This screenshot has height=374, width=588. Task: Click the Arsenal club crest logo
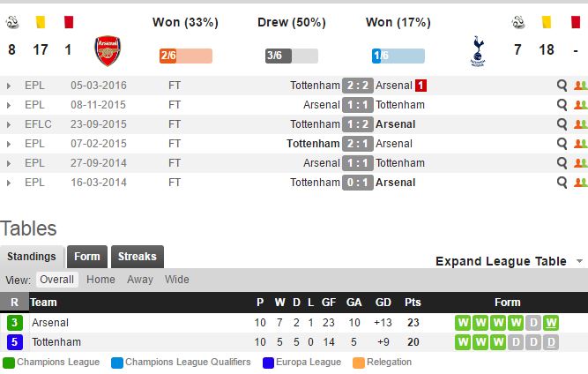point(108,50)
